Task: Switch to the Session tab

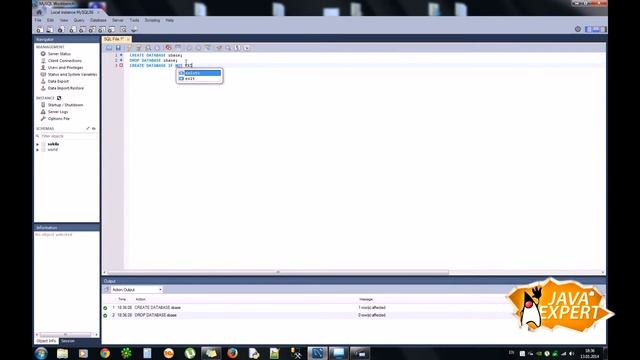Action: click(68, 341)
